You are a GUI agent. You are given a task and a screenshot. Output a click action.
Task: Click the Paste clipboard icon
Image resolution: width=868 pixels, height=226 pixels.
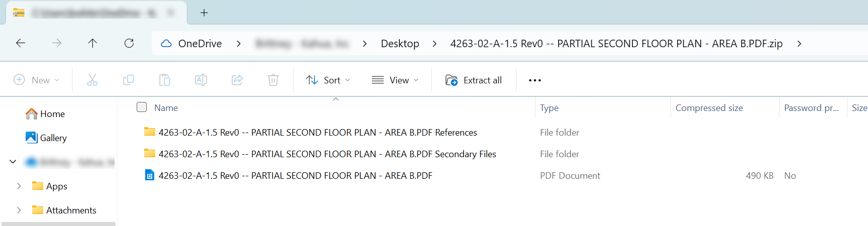(165, 80)
